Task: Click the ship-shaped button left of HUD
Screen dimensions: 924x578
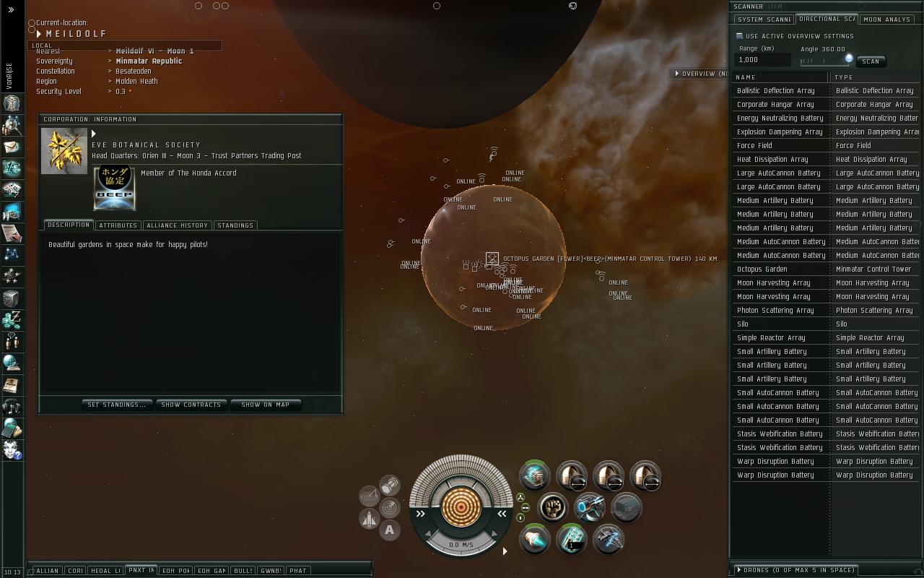Action: [x=370, y=519]
